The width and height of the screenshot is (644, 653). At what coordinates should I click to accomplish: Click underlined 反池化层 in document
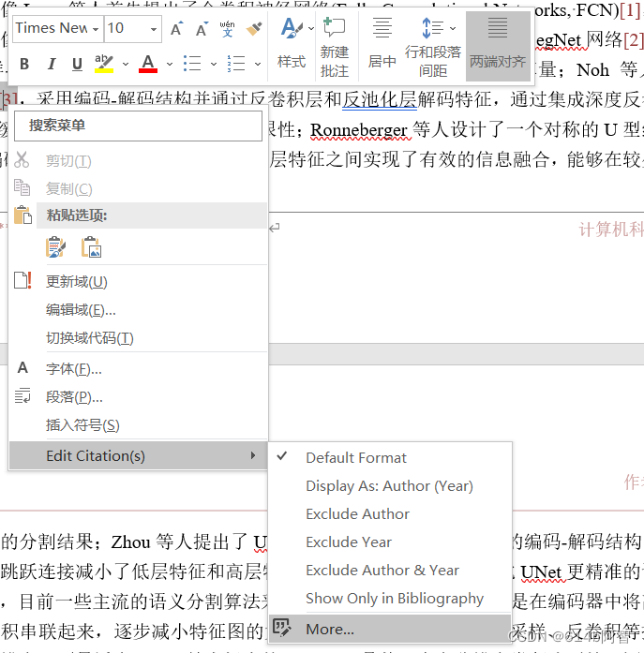click(380, 99)
